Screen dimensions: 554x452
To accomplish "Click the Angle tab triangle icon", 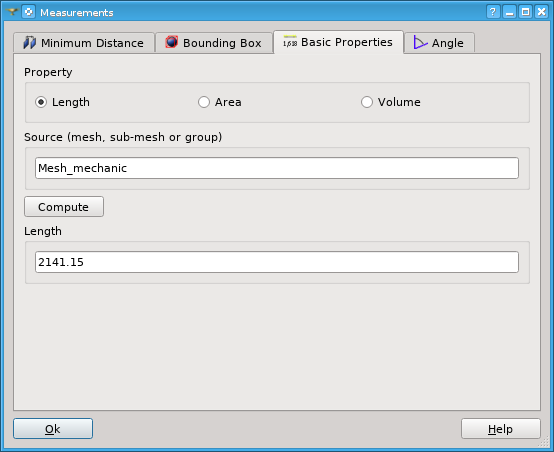I will (420, 43).
